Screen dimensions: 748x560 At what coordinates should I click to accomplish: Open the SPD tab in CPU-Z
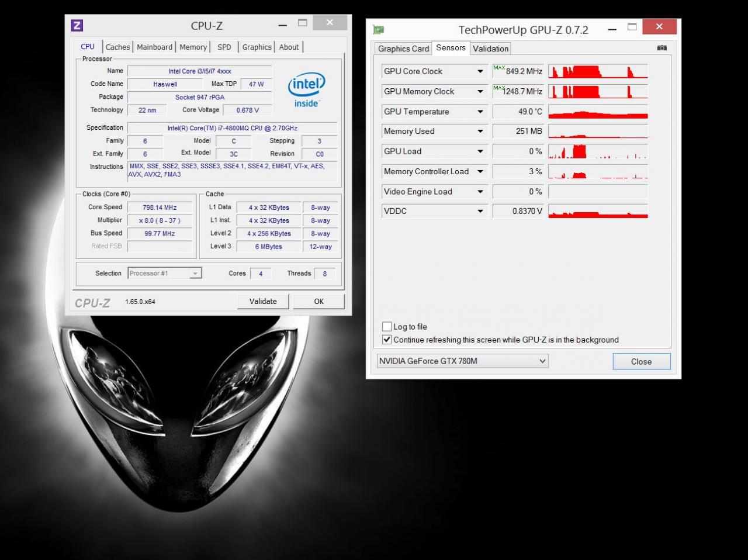(224, 47)
